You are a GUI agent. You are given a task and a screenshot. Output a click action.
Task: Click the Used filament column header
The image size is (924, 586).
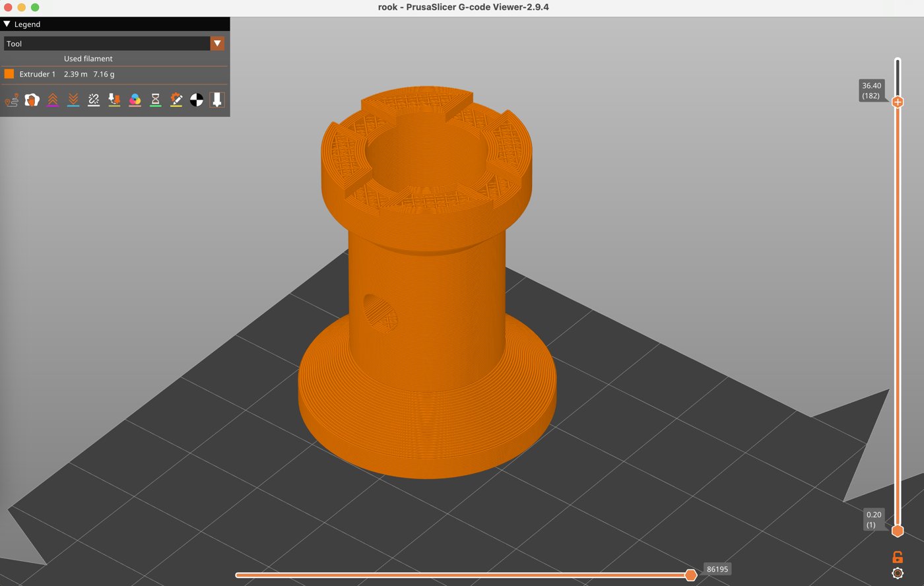pyautogui.click(x=88, y=59)
